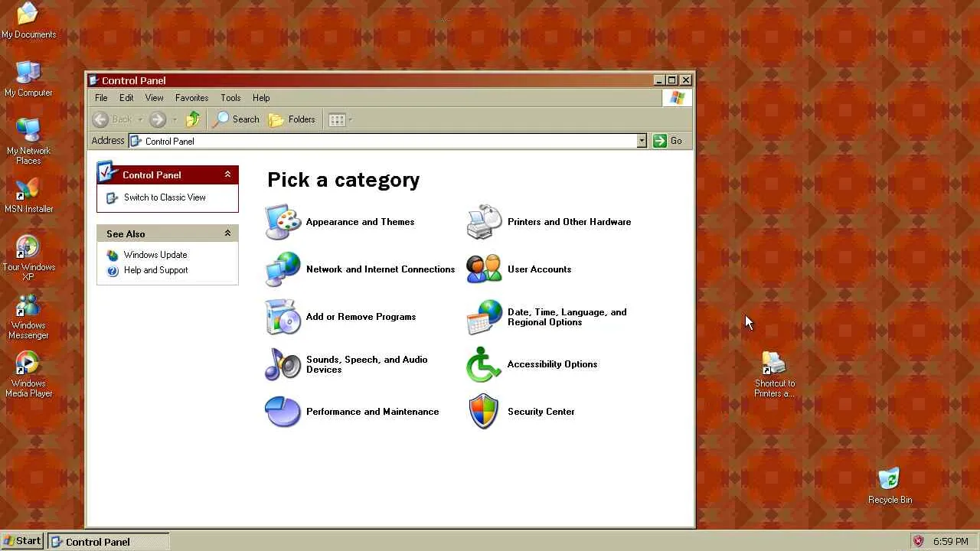
Task: Click the Accessibility Options link text
Action: (x=552, y=364)
